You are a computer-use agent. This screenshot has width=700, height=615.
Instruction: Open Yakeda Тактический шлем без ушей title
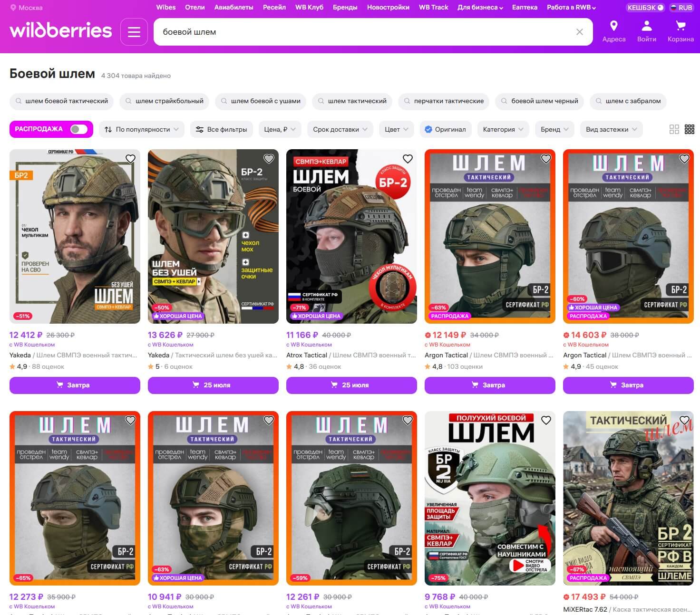213,355
